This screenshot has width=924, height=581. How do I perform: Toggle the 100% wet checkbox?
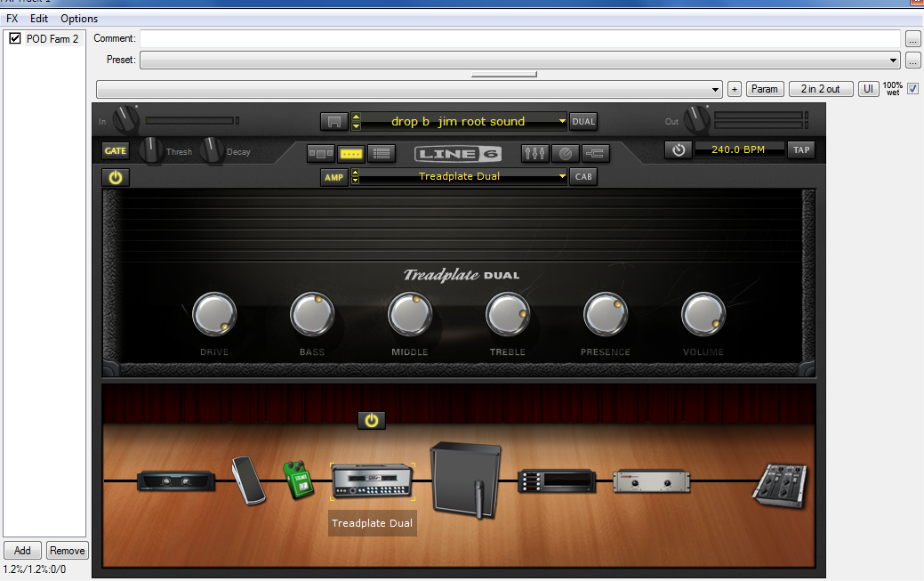tap(912, 88)
